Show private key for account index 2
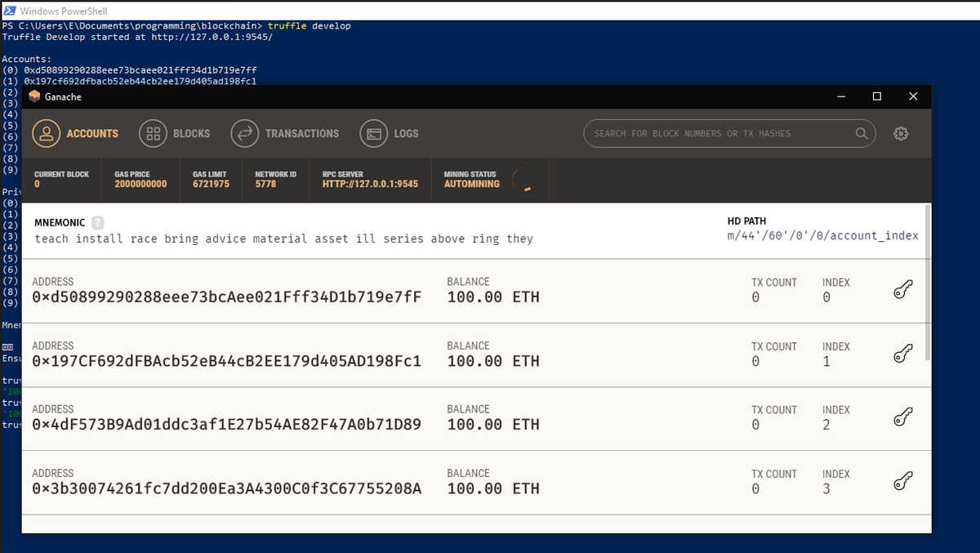Image resolution: width=980 pixels, height=553 pixels. pyautogui.click(x=902, y=417)
